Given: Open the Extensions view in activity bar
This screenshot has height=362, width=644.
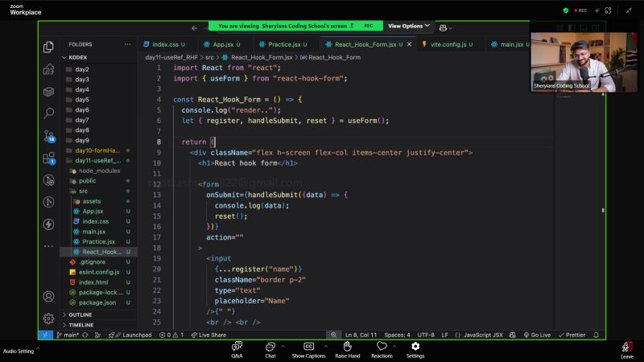Looking at the screenshot, I should (49, 158).
